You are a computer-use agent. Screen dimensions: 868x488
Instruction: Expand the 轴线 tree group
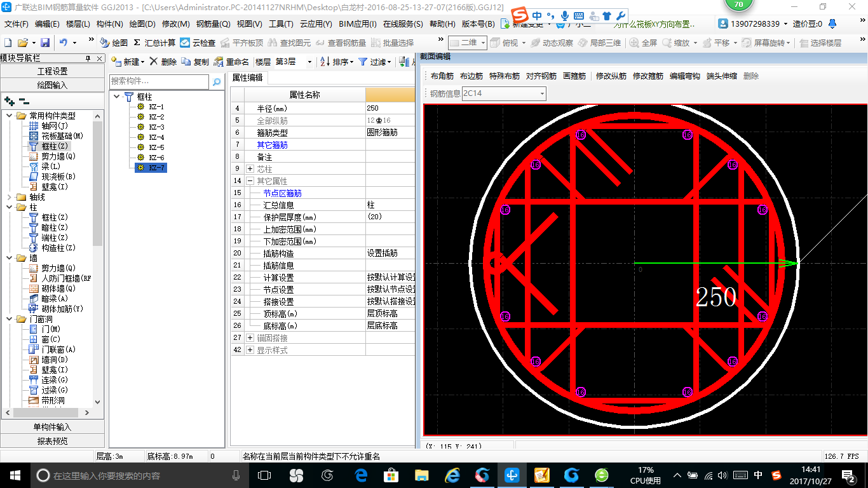10,197
